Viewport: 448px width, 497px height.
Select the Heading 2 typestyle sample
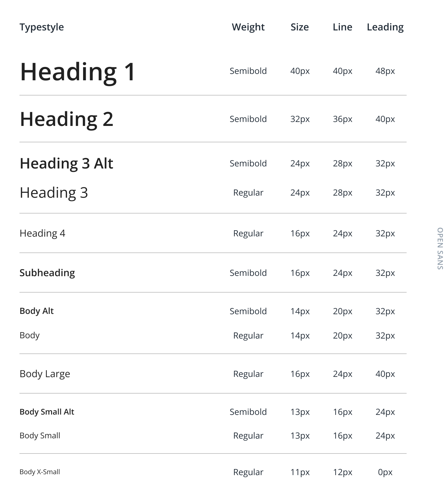point(66,119)
